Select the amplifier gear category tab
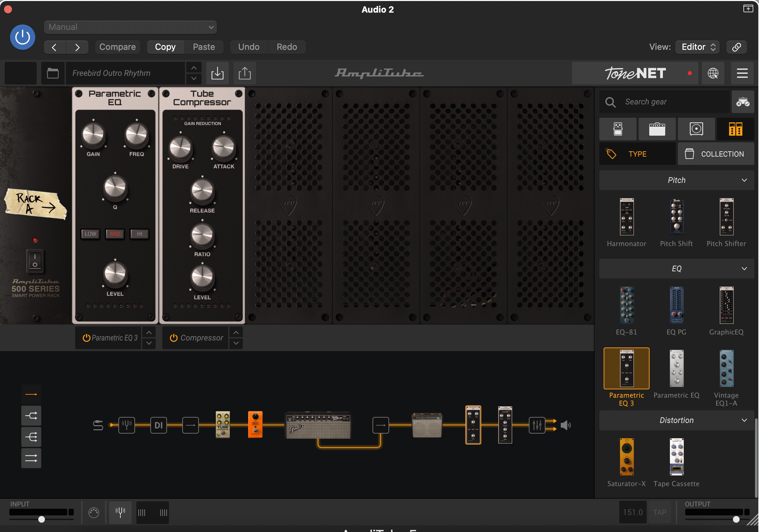This screenshot has height=532, width=759. coord(657,129)
